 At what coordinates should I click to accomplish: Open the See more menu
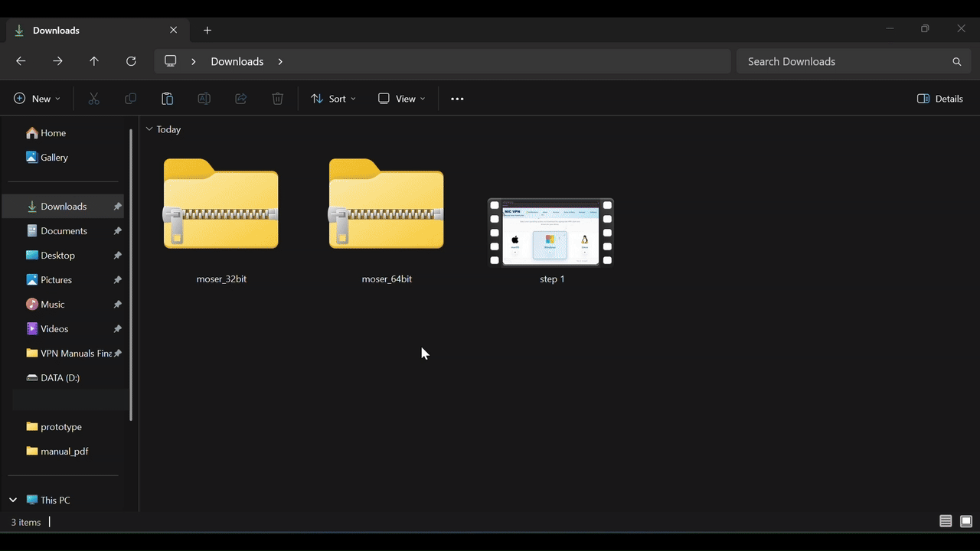coord(457,98)
